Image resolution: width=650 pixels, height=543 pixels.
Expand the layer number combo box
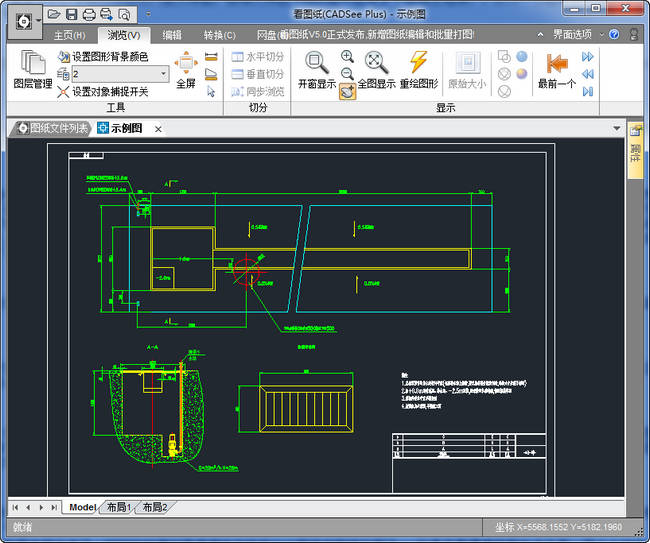click(x=163, y=74)
